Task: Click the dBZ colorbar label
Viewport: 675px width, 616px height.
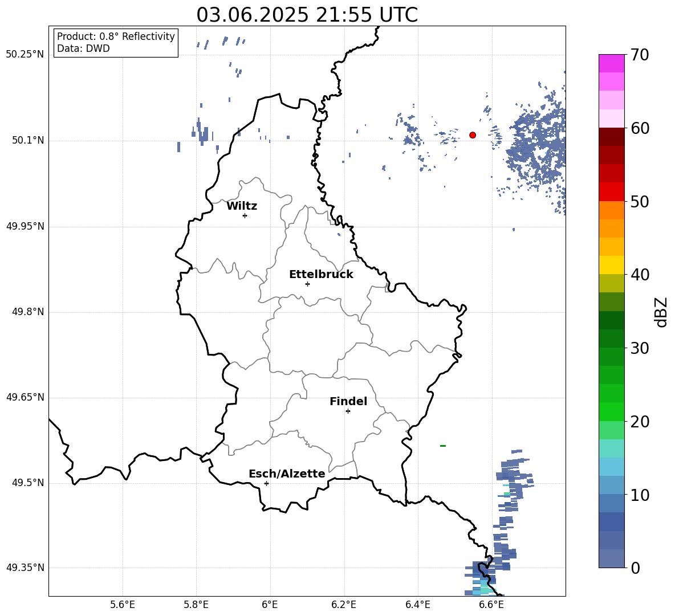Action: click(x=661, y=312)
